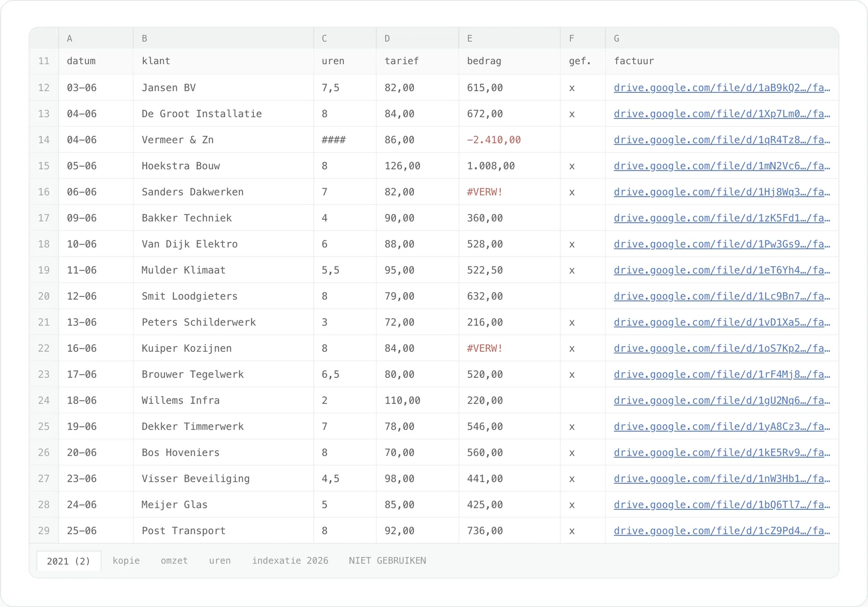Image resolution: width=868 pixels, height=607 pixels.
Task: Click the 'factuur' header cell
Action: 722,61
